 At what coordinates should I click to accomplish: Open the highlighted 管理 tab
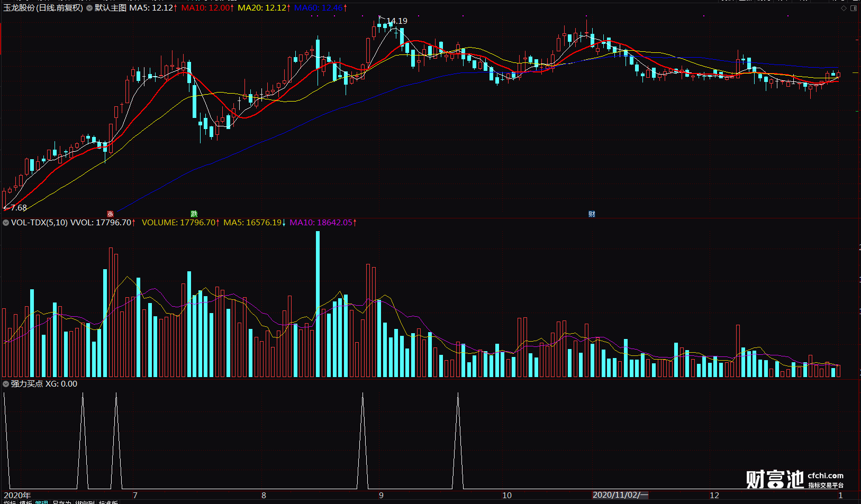(42, 502)
